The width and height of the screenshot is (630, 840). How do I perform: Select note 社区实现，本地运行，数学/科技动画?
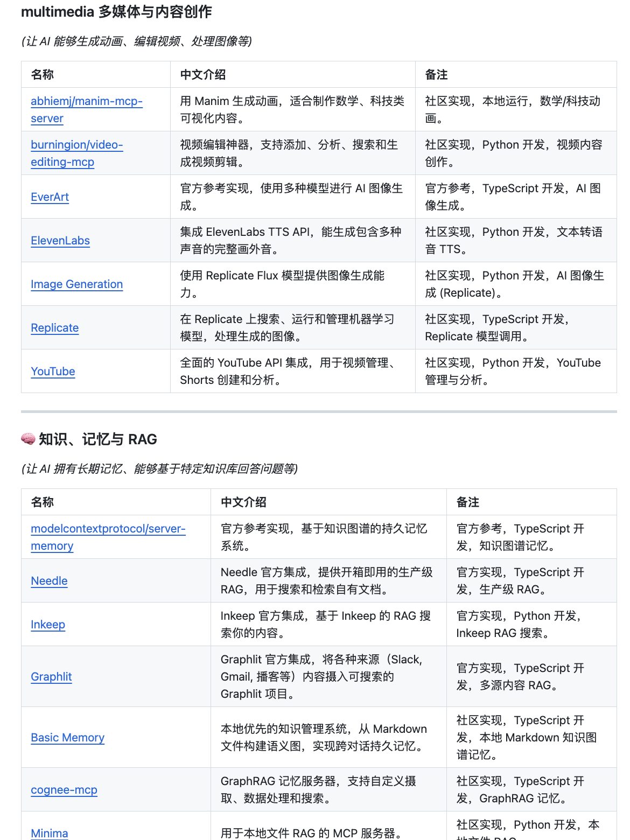coord(513,110)
